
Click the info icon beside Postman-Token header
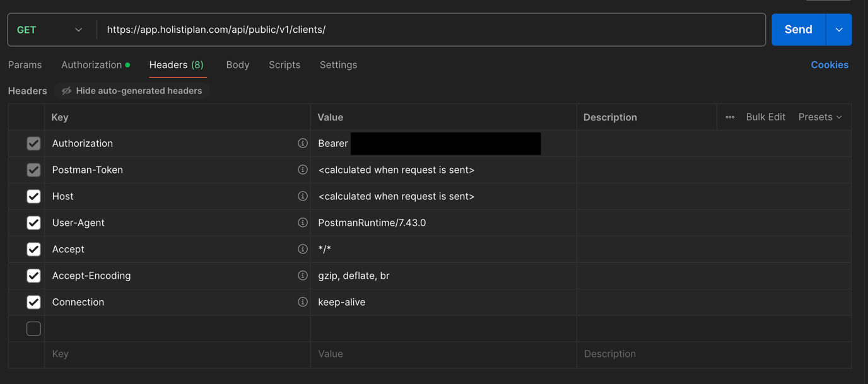click(303, 170)
